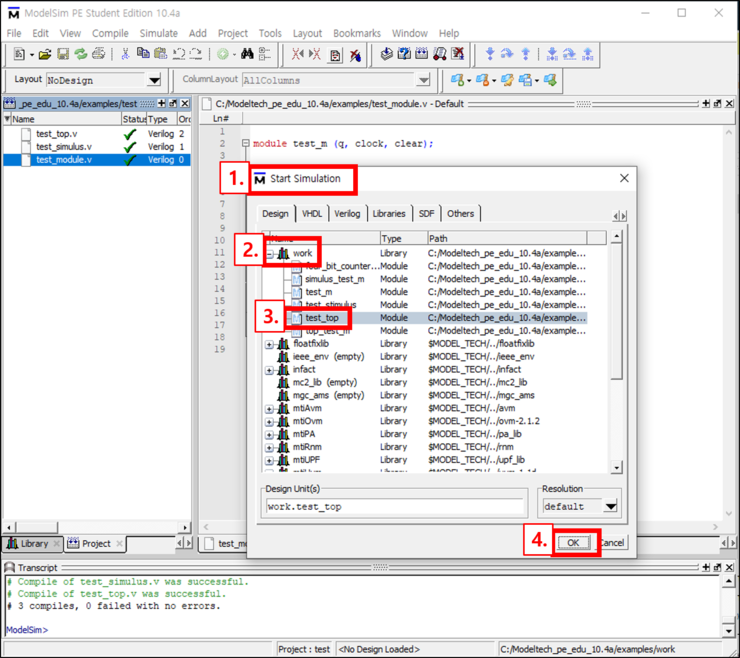Screen dimensions: 740x658
Task: Click the New file toolbar icon
Action: pyautogui.click(x=19, y=54)
